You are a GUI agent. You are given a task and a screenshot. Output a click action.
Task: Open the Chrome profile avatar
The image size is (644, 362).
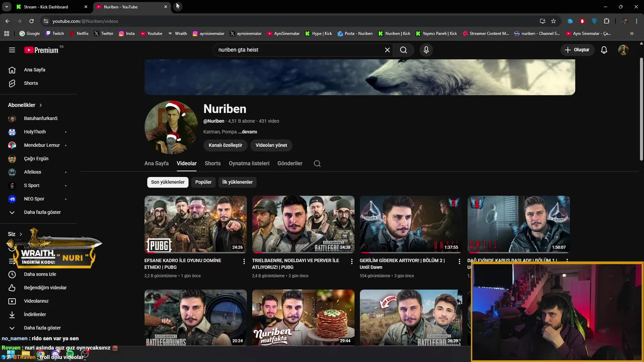(624, 21)
